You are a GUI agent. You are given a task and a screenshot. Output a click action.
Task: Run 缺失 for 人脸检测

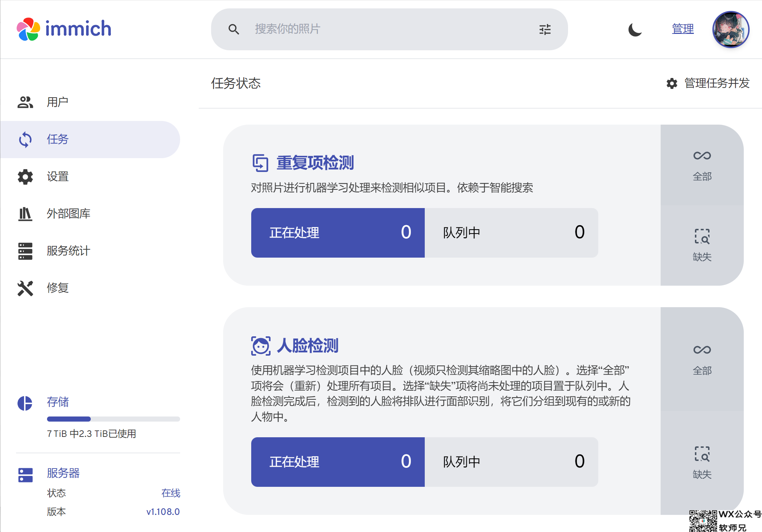coord(702,463)
